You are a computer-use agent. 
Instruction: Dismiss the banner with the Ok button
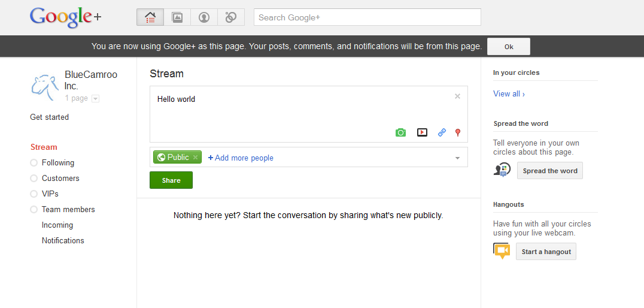point(509,47)
